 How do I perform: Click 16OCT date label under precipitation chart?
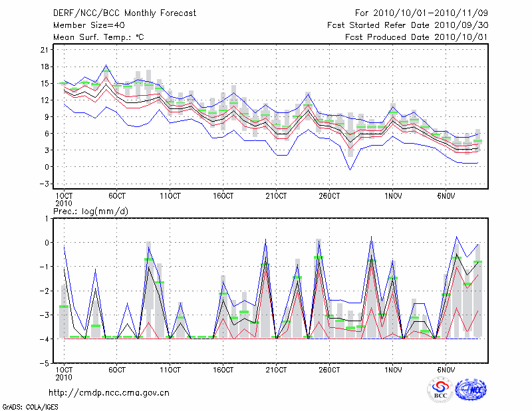coord(222,369)
